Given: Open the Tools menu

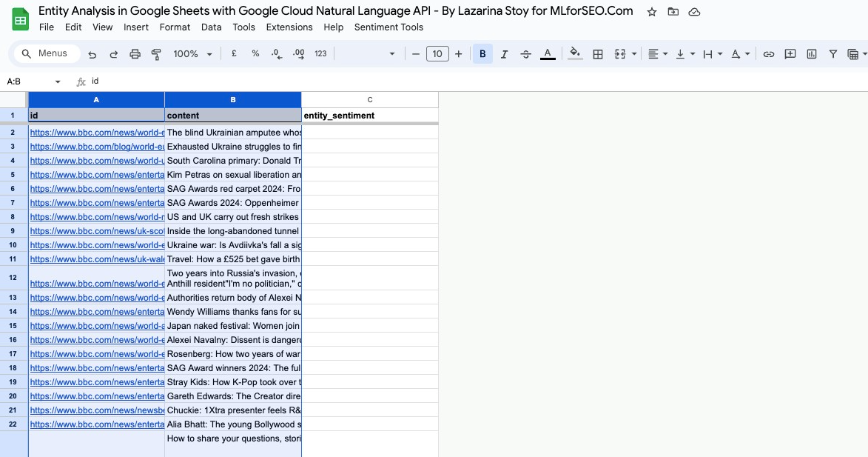Looking at the screenshot, I should click(x=243, y=27).
